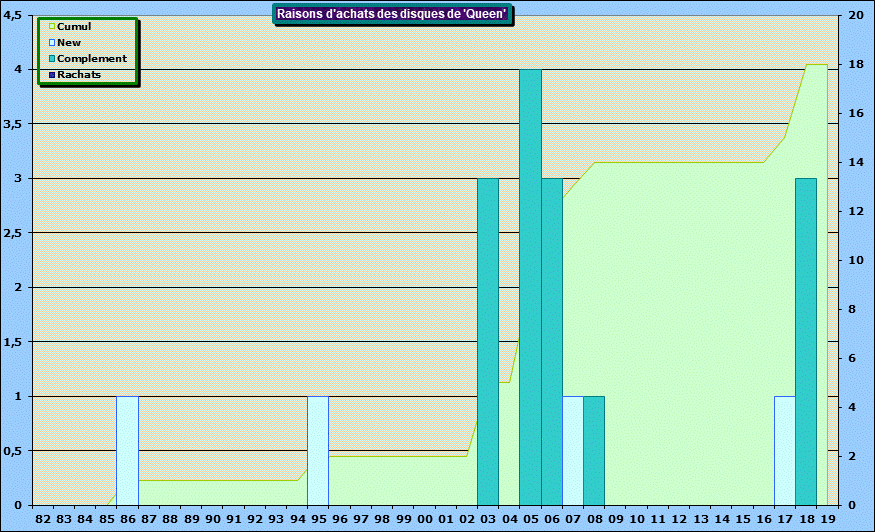
Task: Select the short Complement bar at year 08
Action: click(594, 450)
